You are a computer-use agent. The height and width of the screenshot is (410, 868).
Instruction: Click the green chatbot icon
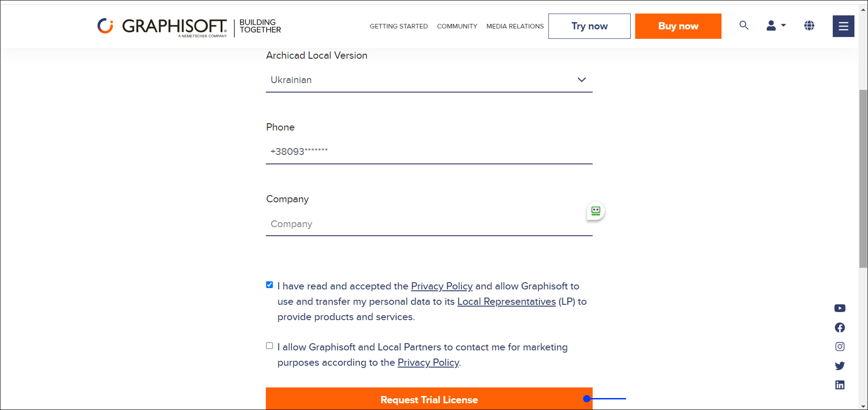(595, 211)
